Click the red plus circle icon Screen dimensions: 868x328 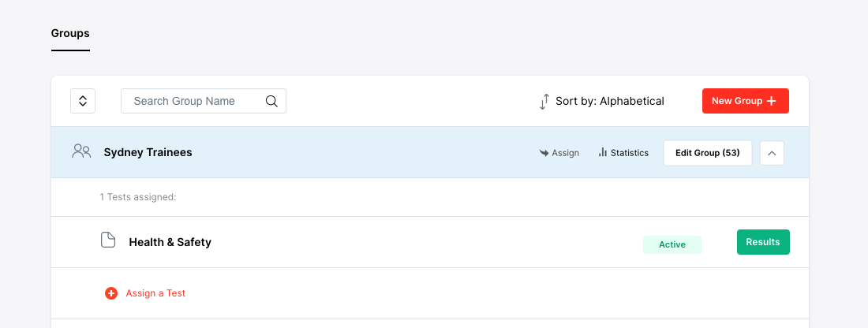(x=111, y=293)
